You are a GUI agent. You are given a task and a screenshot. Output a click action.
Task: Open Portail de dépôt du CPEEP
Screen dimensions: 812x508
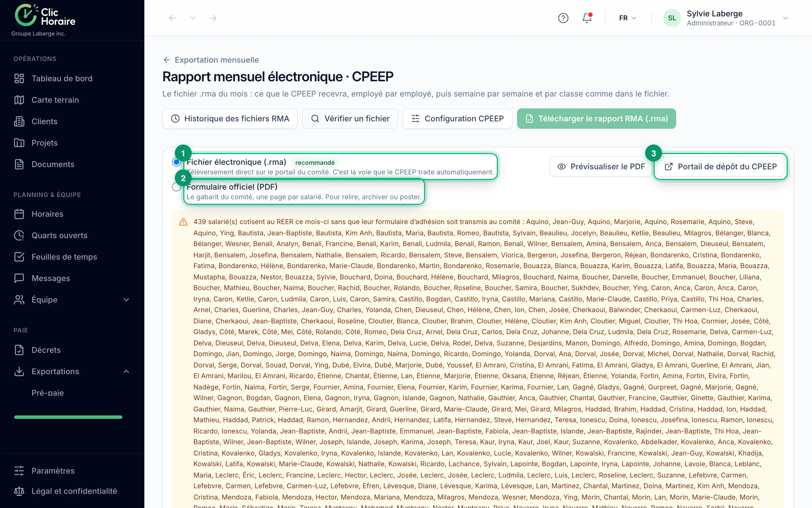pos(720,167)
